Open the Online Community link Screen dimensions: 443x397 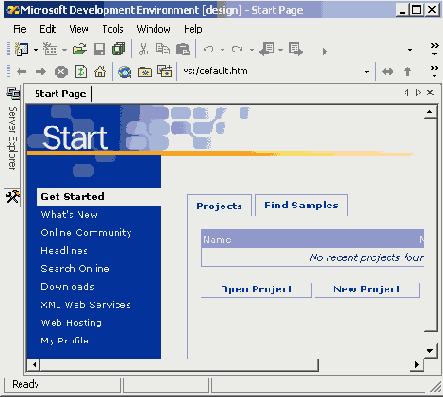pos(86,233)
